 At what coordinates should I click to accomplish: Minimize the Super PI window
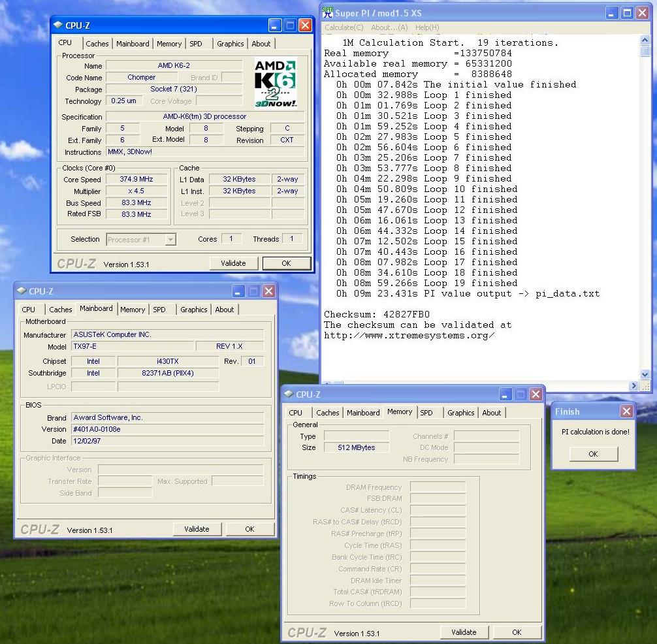tap(612, 13)
